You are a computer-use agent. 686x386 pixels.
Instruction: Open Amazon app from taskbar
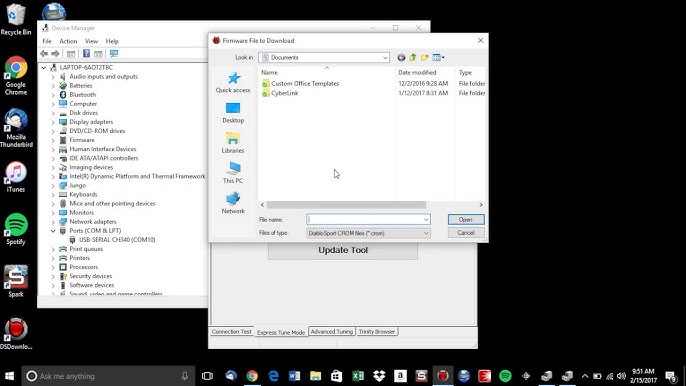[400, 376]
